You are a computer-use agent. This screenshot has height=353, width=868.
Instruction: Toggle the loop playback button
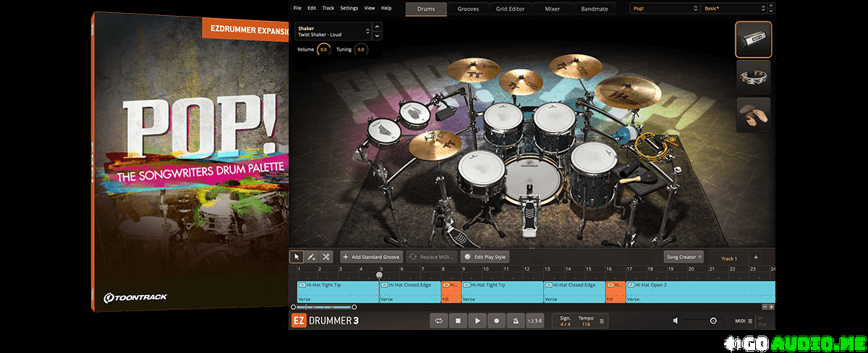pos(438,320)
